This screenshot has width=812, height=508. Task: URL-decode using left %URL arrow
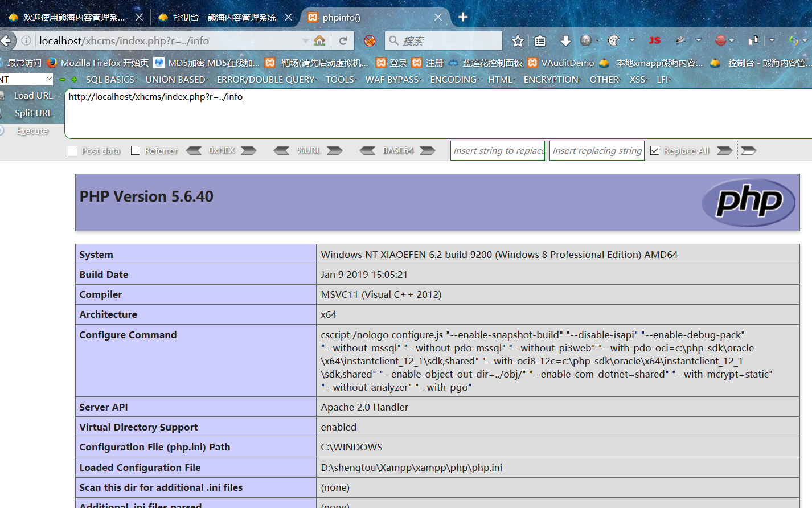tap(281, 150)
